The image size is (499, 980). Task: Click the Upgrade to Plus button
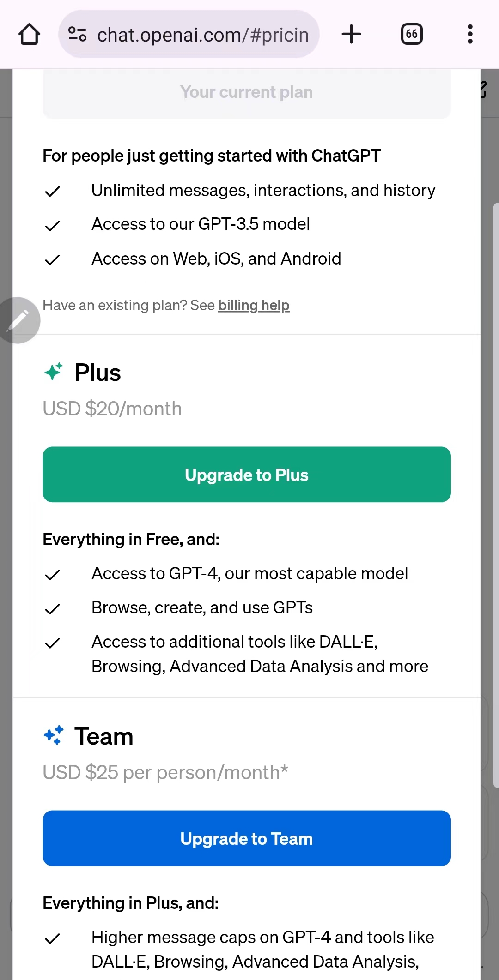(x=247, y=475)
